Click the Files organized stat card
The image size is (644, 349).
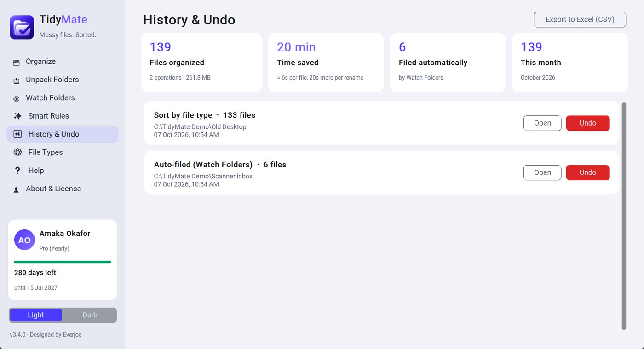[x=201, y=63]
